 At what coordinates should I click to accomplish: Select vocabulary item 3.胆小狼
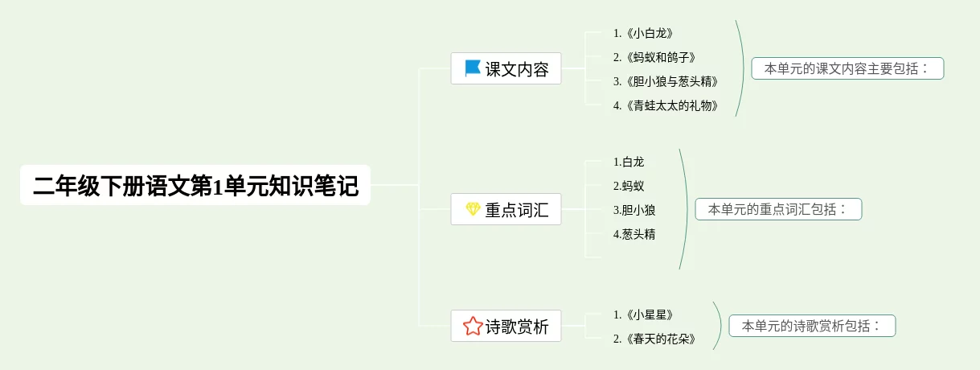pyautogui.click(x=634, y=210)
